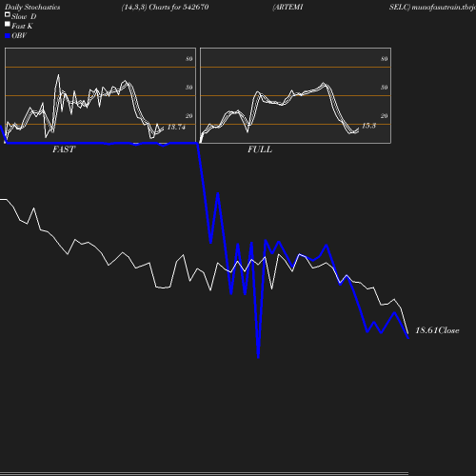Click the Fast K legend swatch
Screen dimensions: 476x476
tap(8, 24)
